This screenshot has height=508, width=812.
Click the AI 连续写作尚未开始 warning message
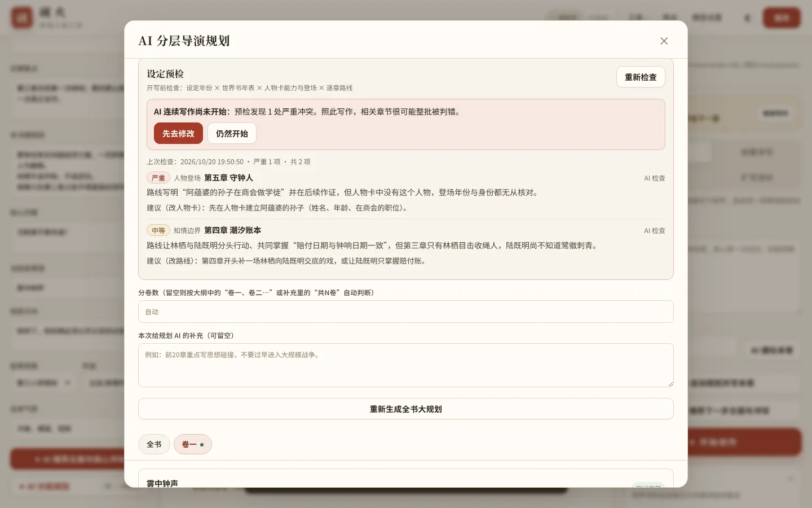pos(308,112)
